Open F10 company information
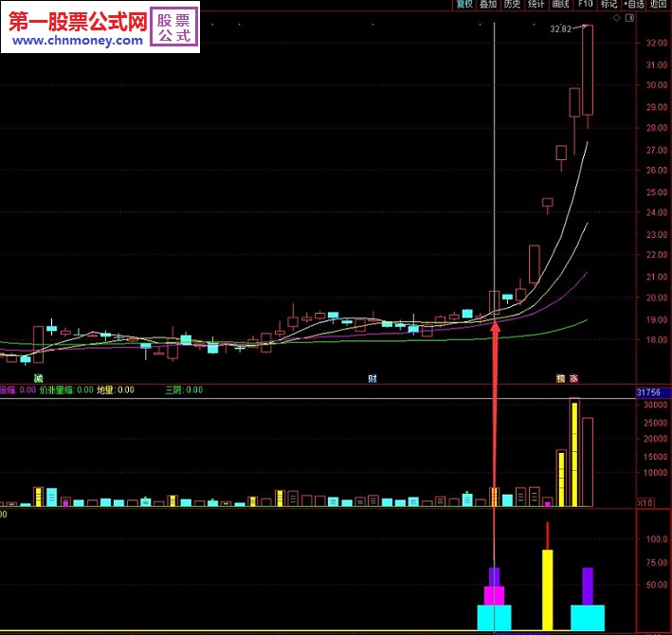The height and width of the screenshot is (635, 672). (585, 5)
